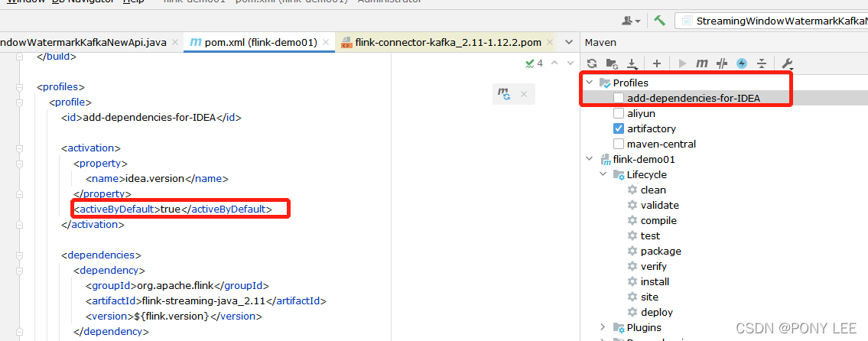The width and height of the screenshot is (868, 341).
Task: Open the hidden tabs list chevron
Action: (x=568, y=42)
